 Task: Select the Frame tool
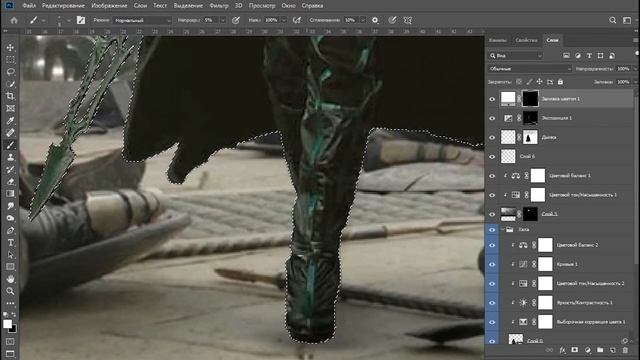coord(10,108)
